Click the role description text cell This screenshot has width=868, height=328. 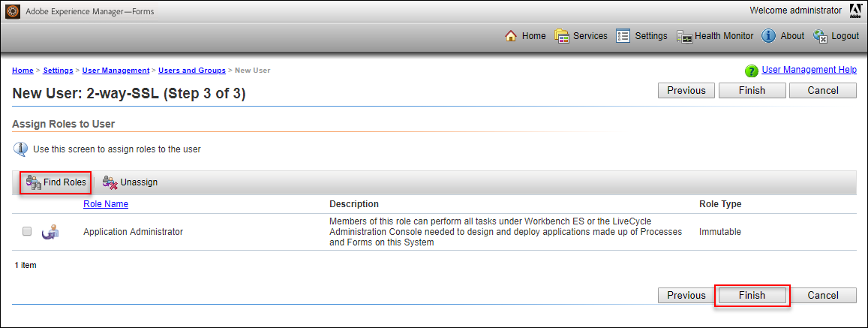(506, 232)
